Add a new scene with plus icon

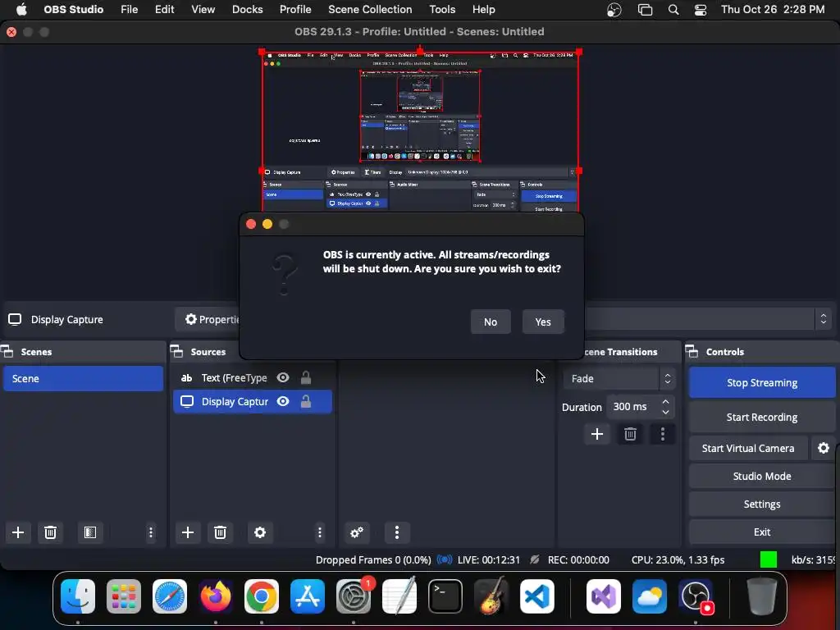[x=18, y=532]
